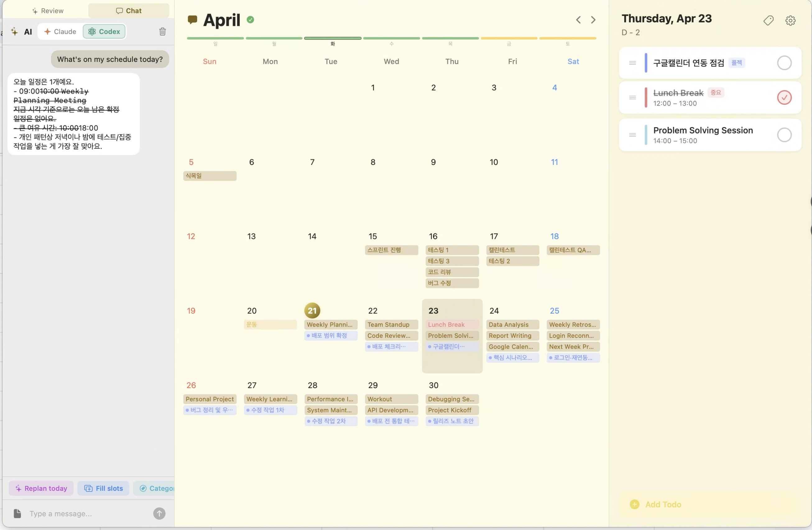Viewport: 812px width, 530px height.
Task: Click the file attachment icon
Action: pyautogui.click(x=17, y=513)
